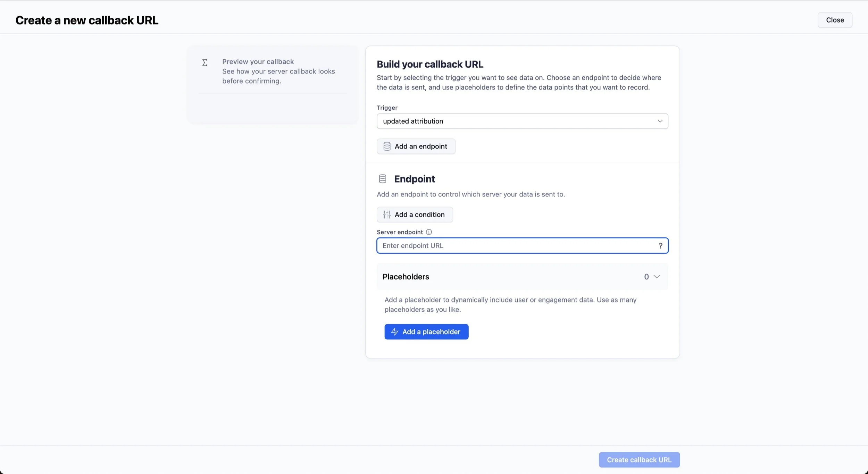Click the Create callback URL button
Image resolution: width=868 pixels, height=474 pixels.
click(639, 459)
